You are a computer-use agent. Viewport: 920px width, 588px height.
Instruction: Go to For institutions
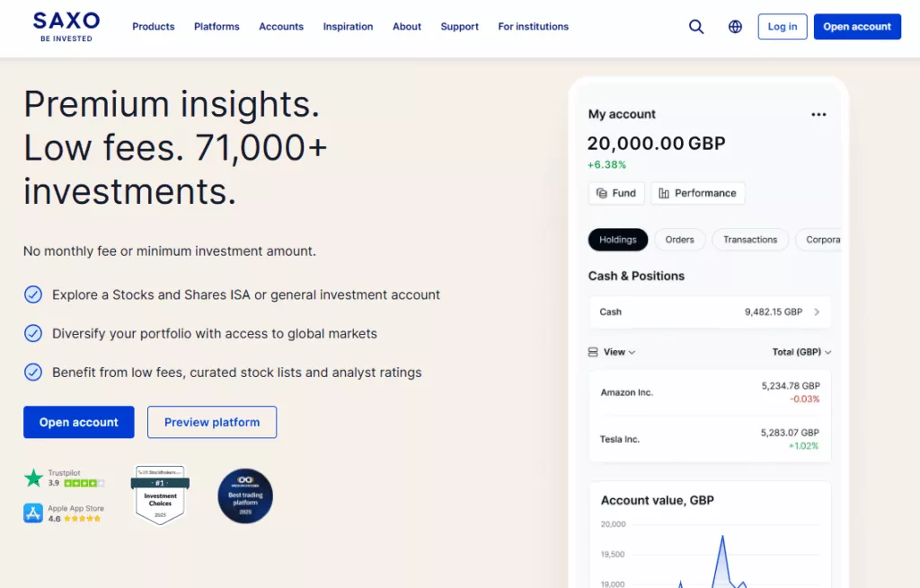click(533, 26)
